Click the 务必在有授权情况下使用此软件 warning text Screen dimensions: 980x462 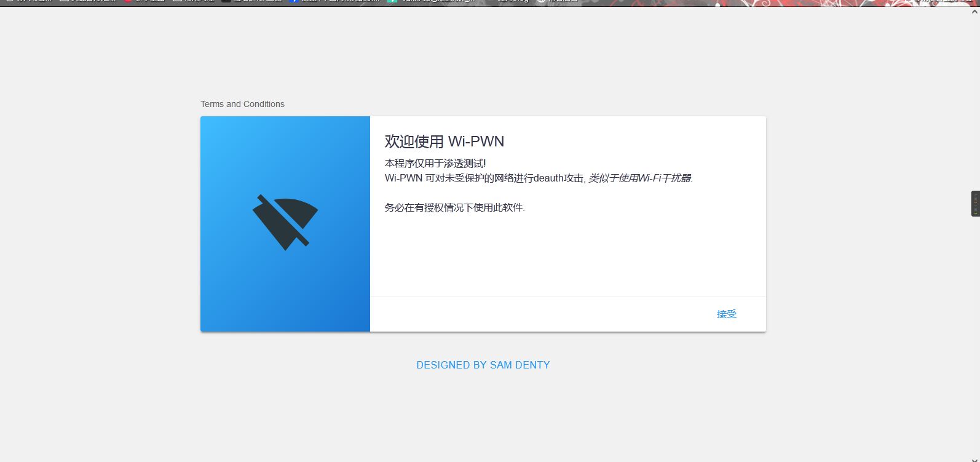tap(454, 207)
